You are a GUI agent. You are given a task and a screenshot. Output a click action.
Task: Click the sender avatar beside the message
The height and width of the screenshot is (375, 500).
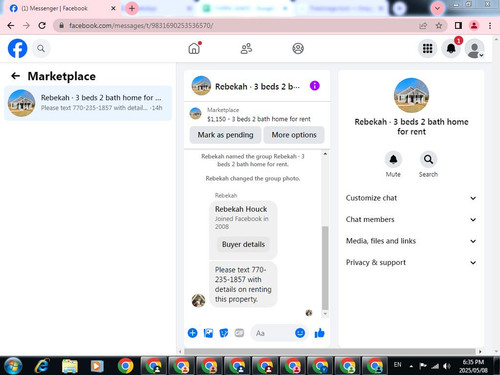pyautogui.click(x=198, y=301)
